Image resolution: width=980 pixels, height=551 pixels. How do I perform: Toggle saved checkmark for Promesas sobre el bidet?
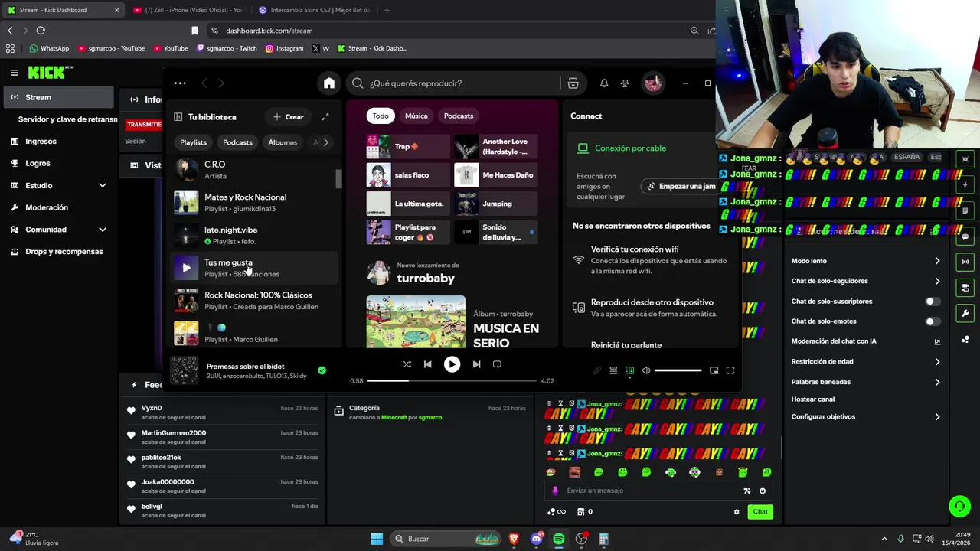coord(322,370)
